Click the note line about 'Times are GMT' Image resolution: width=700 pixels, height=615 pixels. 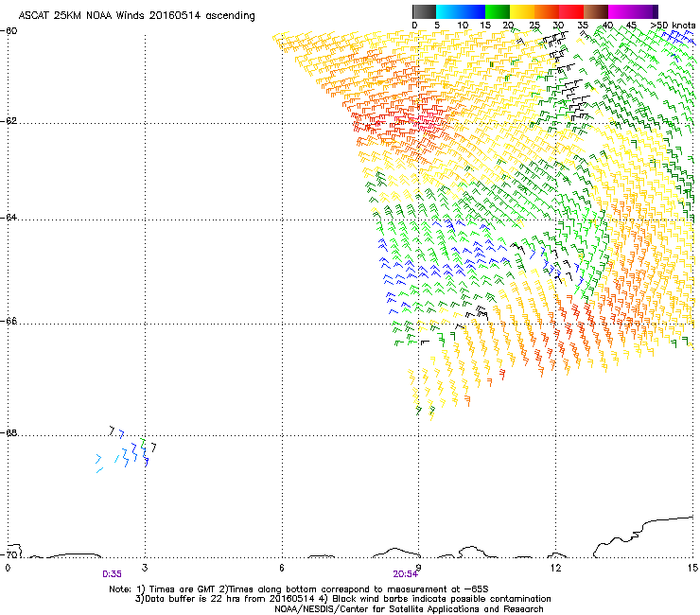[299, 589]
